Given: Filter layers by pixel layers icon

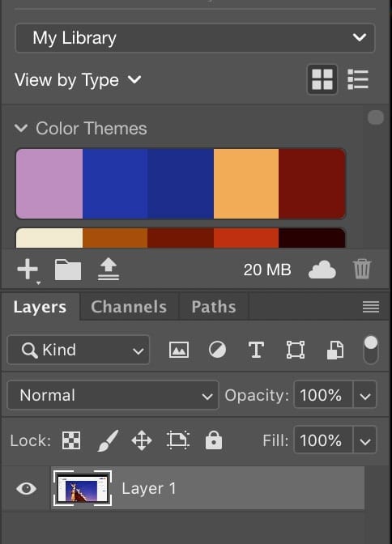Looking at the screenshot, I should click(179, 350).
